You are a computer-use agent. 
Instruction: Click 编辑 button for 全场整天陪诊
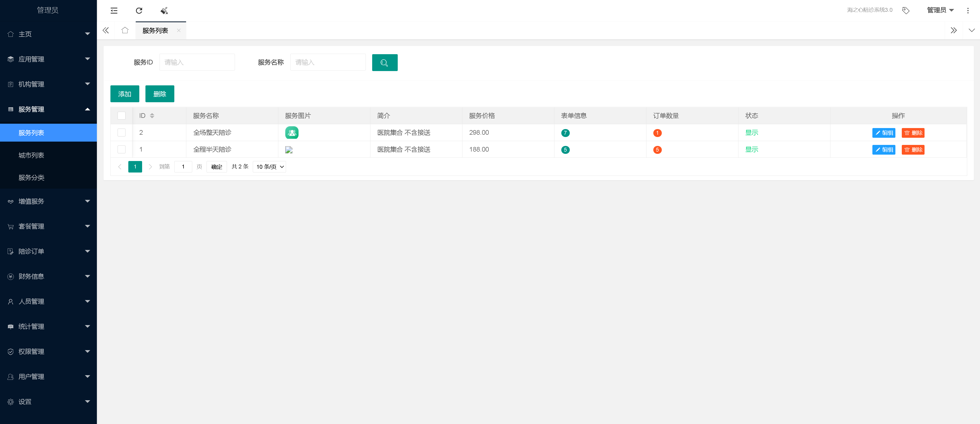[883, 133]
